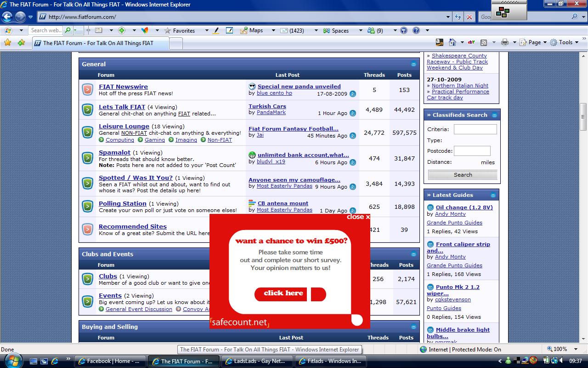Click the RSS feeds icon
This screenshot has width=588, height=368.
[x=483, y=42]
